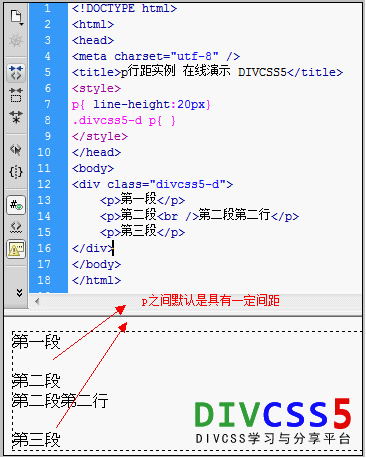This screenshot has height=458, width=366.
Task: Toggle Highlight Invalid Code button
Action: (x=16, y=227)
